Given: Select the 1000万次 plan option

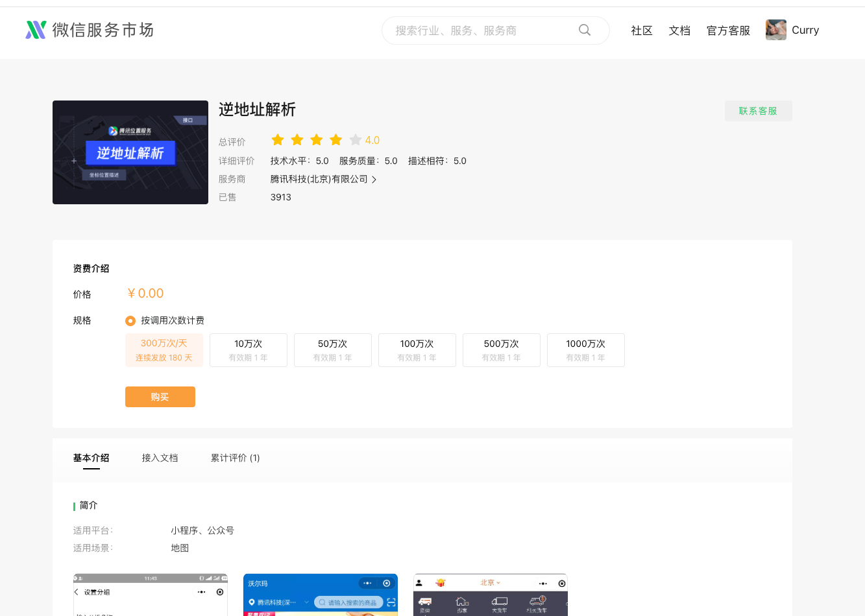Looking at the screenshot, I should pyautogui.click(x=586, y=350).
